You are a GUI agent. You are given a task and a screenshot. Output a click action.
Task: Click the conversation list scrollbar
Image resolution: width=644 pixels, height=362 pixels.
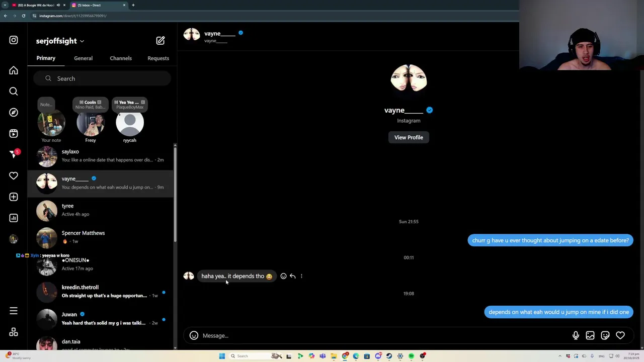point(175,194)
